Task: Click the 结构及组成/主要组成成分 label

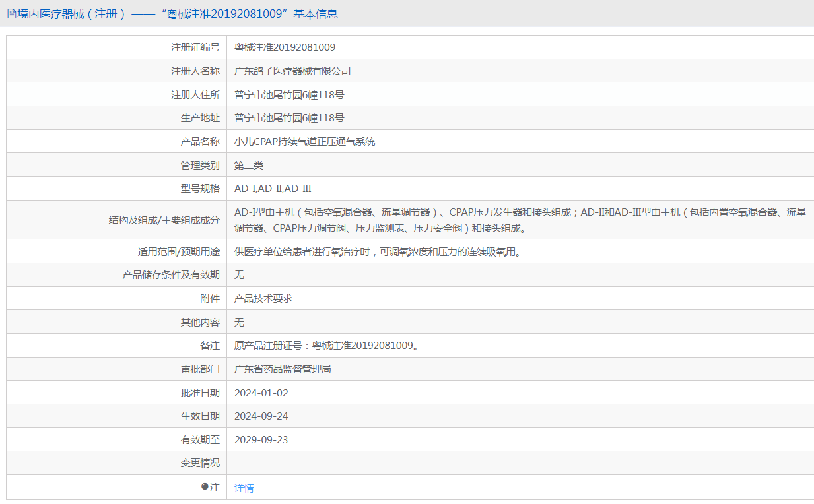Action: coord(164,220)
